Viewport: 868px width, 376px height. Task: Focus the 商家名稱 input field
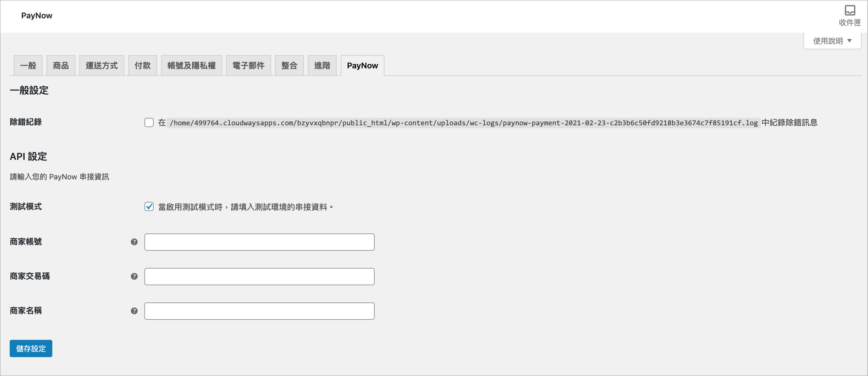260,311
